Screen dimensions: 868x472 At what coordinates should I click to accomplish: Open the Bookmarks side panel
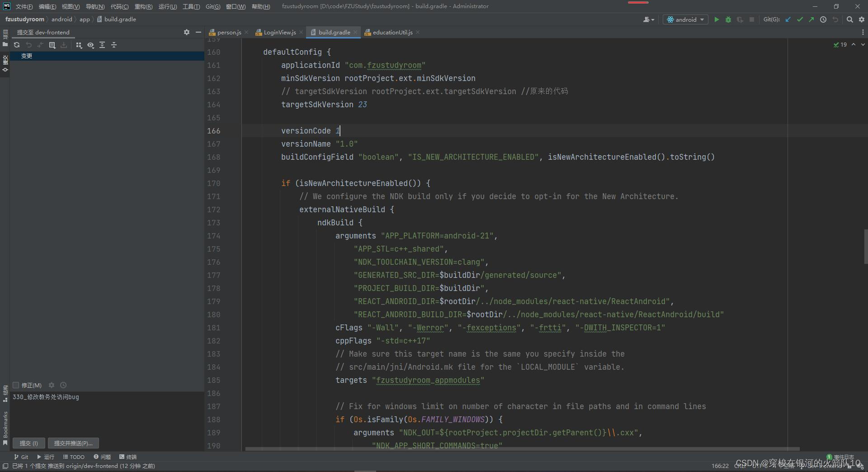click(x=5, y=428)
